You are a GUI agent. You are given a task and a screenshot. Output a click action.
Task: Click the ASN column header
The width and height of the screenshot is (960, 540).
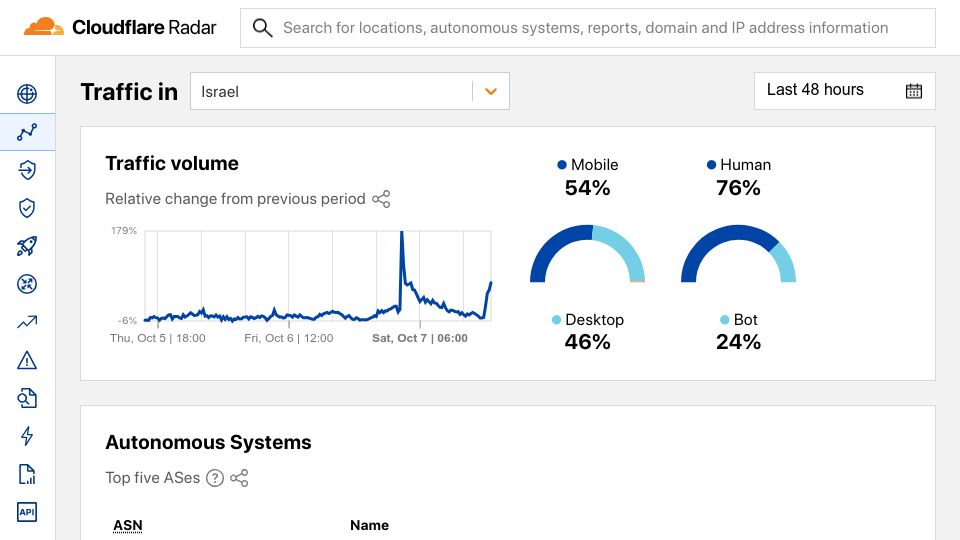point(128,525)
